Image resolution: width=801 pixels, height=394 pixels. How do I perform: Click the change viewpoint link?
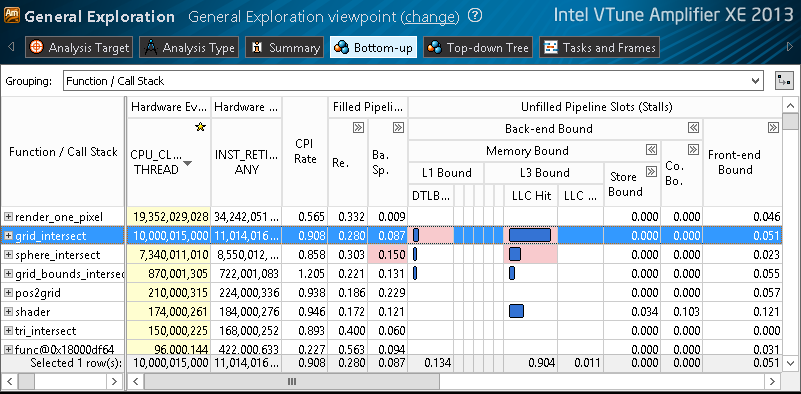click(430, 17)
